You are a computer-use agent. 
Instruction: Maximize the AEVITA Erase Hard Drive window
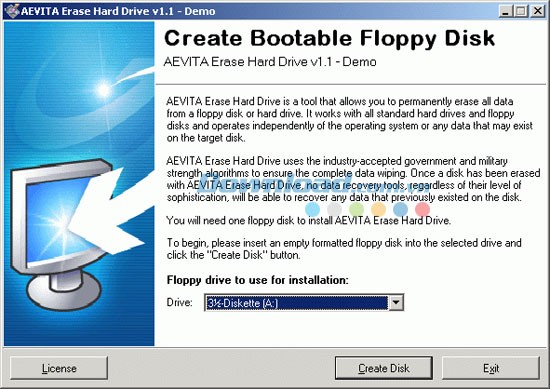pos(521,11)
